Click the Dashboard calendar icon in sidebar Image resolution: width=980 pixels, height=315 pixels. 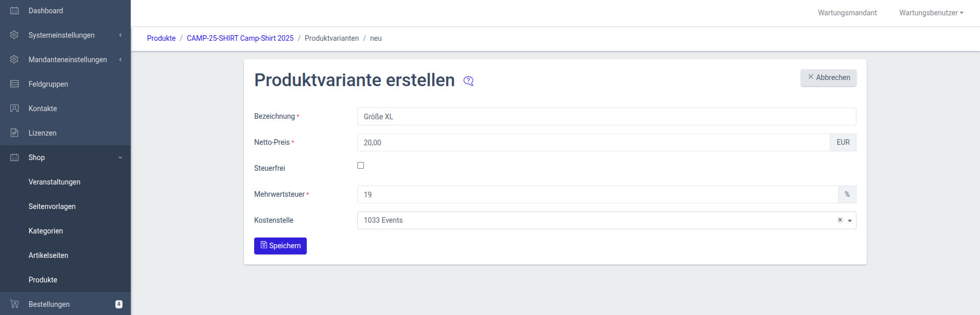(14, 11)
